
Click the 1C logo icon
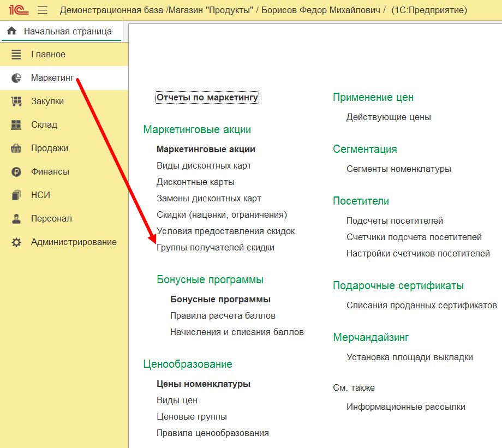tap(19, 10)
